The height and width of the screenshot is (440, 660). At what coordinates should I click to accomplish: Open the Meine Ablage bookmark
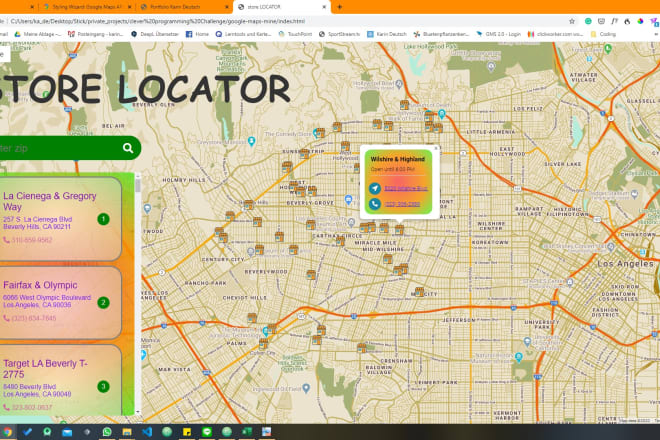38,34
